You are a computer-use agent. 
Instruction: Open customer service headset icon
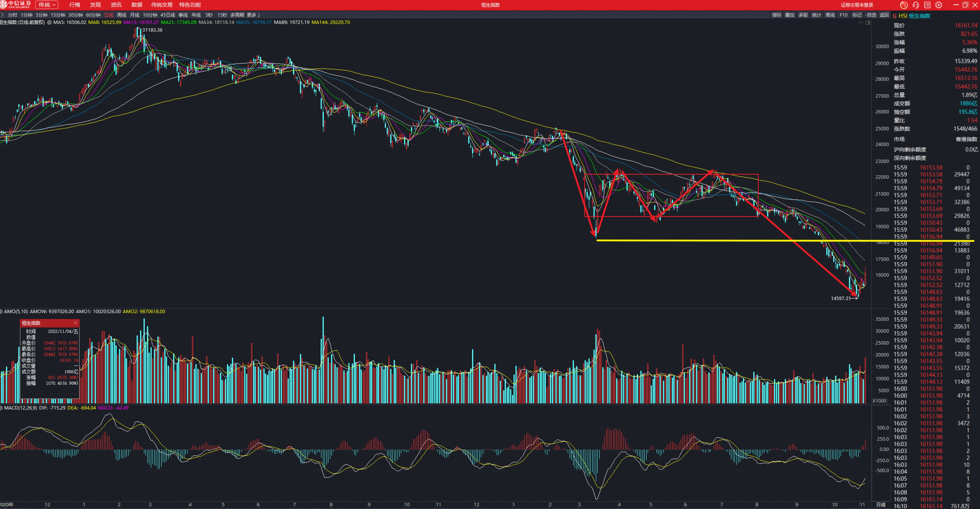pos(916,5)
